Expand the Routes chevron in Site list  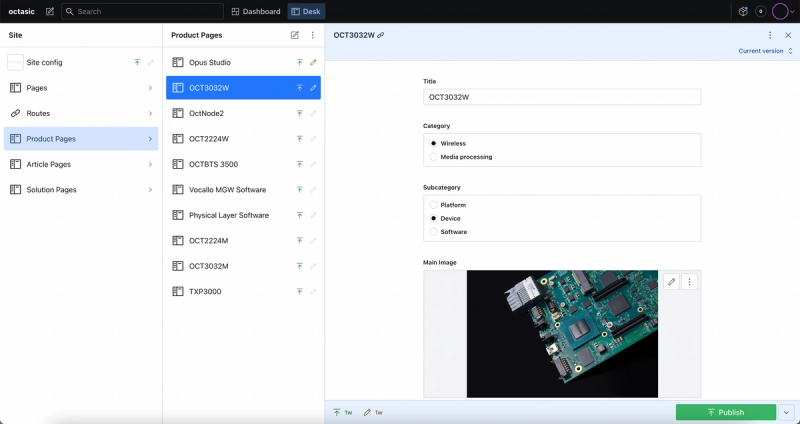pyautogui.click(x=150, y=113)
